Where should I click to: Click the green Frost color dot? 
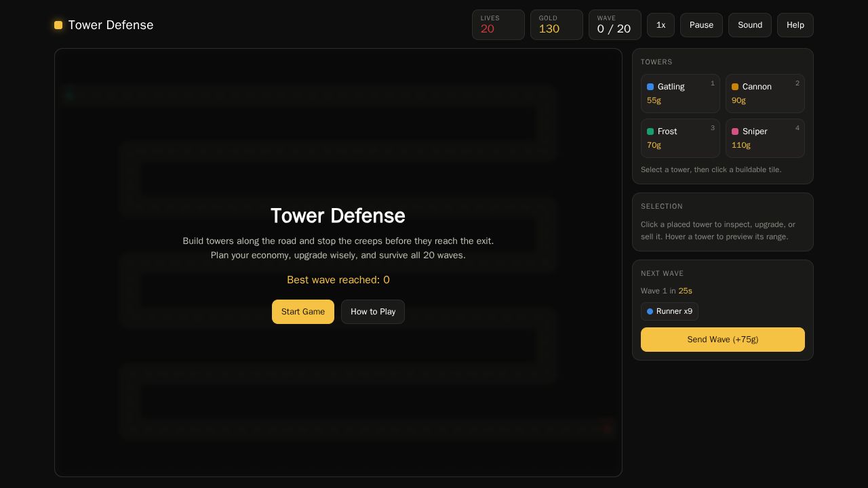[650, 131]
